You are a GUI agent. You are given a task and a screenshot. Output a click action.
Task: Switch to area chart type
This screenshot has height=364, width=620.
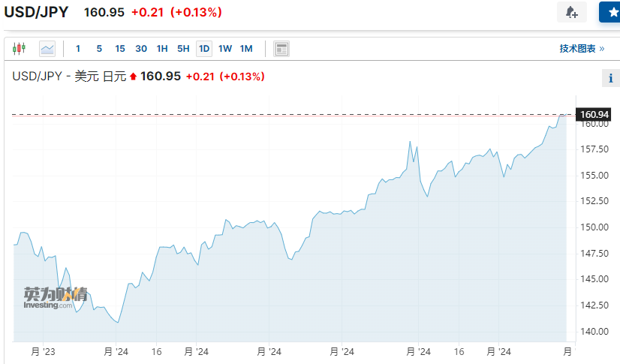click(47, 49)
